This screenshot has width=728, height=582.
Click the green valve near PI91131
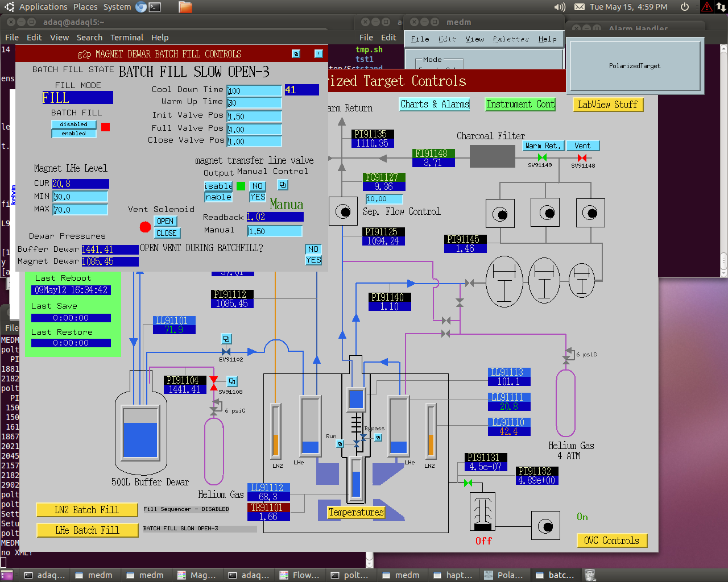tap(468, 483)
